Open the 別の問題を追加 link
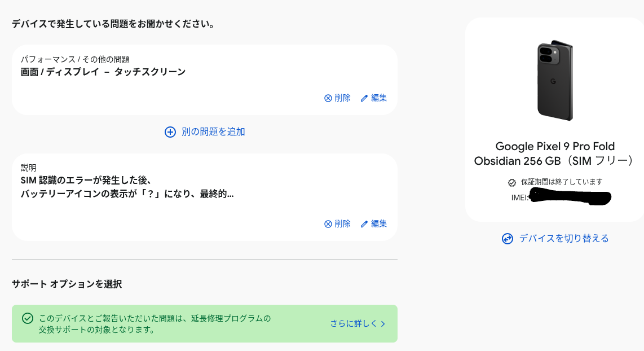644x351 pixels. coord(213,132)
